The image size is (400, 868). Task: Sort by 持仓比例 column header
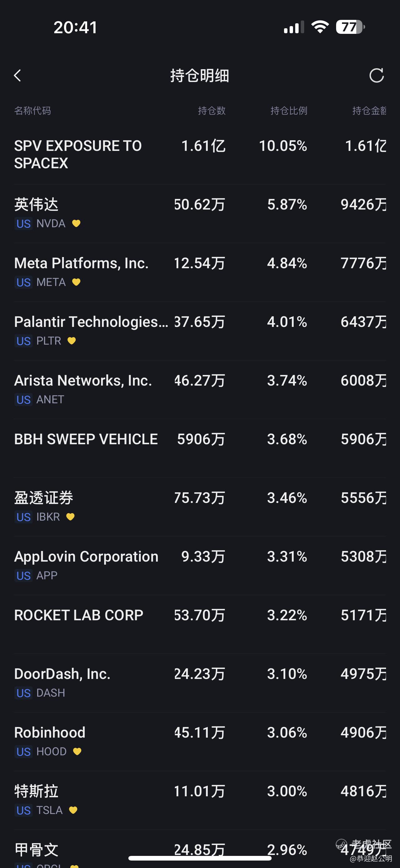[289, 111]
